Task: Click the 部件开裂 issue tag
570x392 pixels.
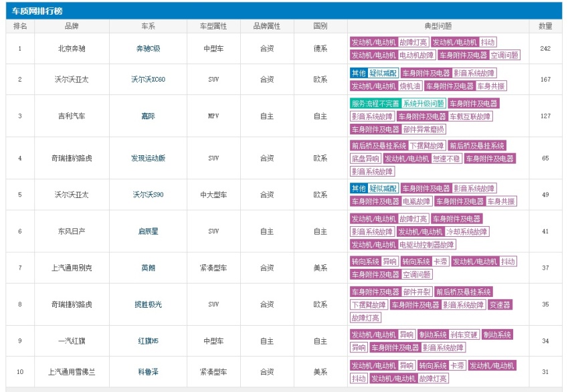Action: [x=417, y=292]
